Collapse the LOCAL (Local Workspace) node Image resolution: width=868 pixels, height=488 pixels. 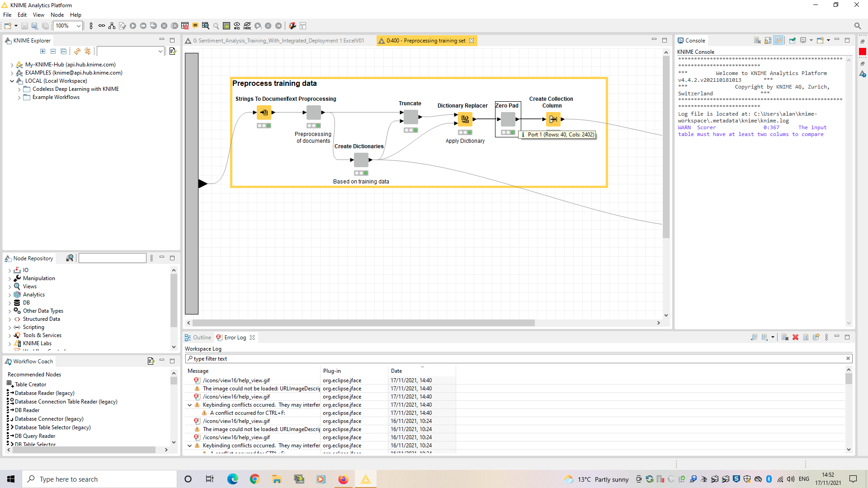pos(12,81)
